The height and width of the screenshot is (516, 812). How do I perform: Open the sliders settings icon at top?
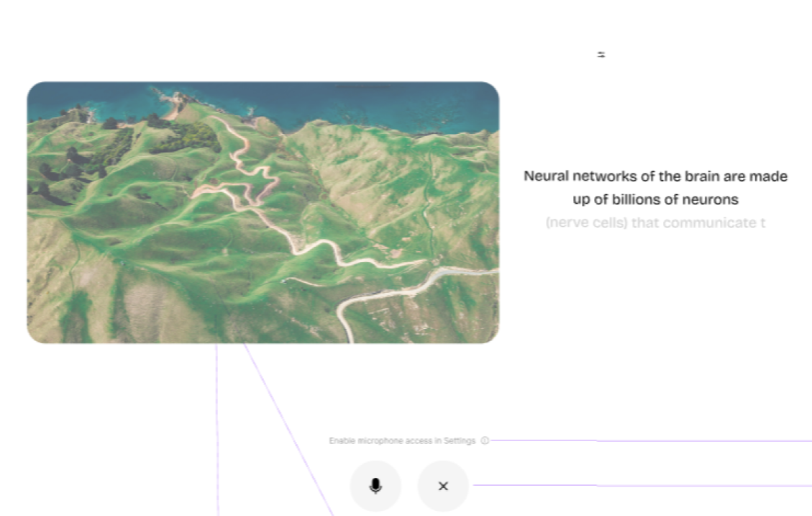pyautogui.click(x=601, y=54)
